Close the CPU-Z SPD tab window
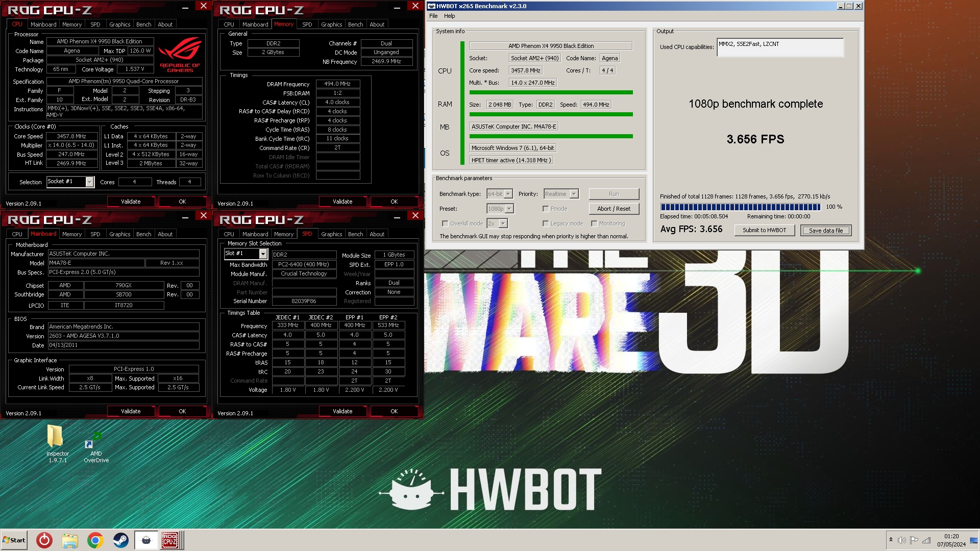The height and width of the screenshot is (551, 980). [x=415, y=216]
